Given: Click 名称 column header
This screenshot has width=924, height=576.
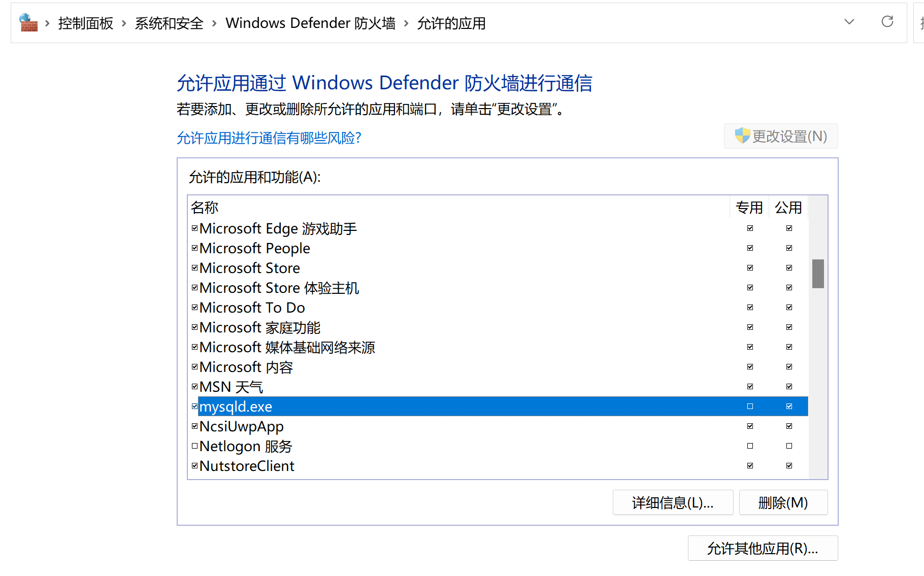Looking at the screenshot, I should pyautogui.click(x=459, y=208).
